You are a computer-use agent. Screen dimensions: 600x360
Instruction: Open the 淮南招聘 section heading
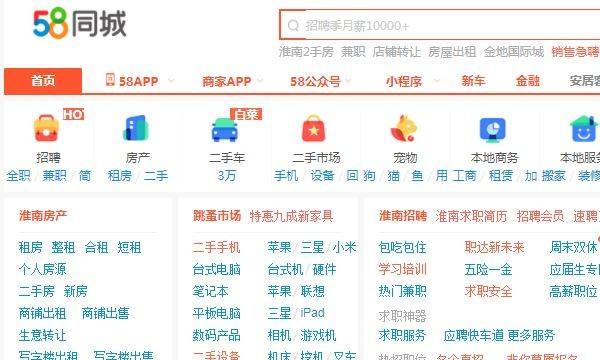[x=403, y=216]
